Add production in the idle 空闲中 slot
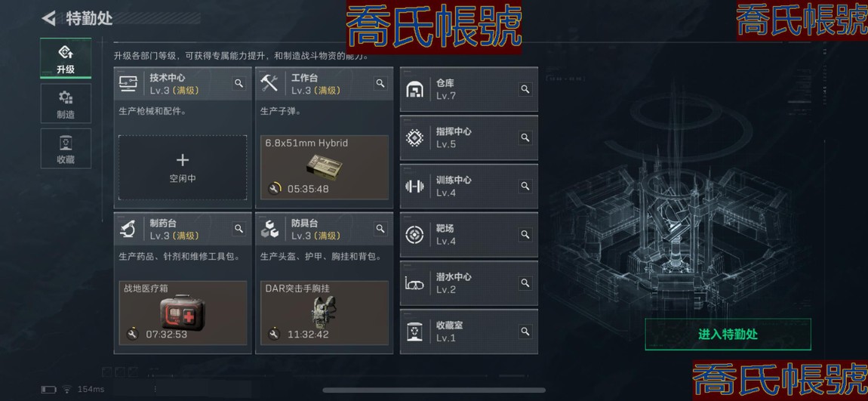Screen dimensions: 868x401 click(183, 167)
